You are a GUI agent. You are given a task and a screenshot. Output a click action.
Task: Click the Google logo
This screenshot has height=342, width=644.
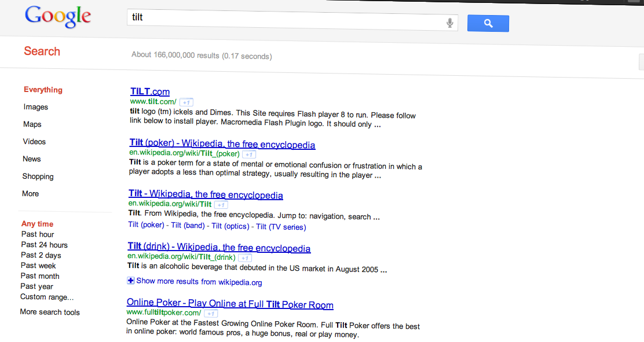point(58,17)
